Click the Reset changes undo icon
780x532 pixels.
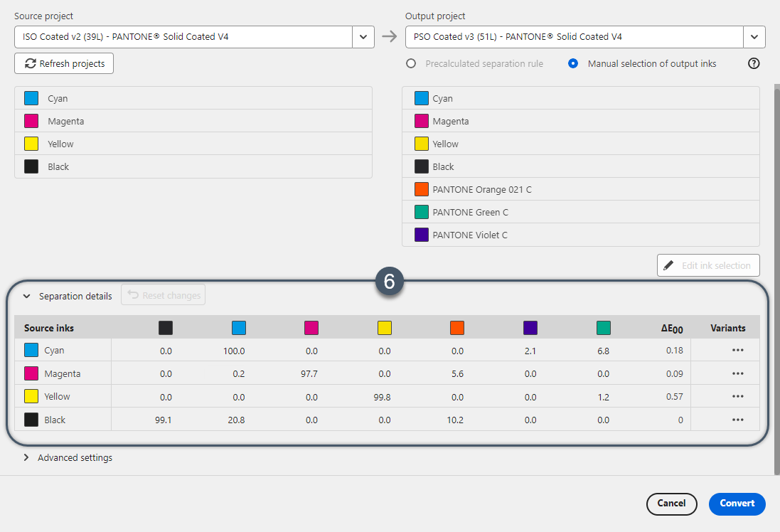tap(133, 294)
